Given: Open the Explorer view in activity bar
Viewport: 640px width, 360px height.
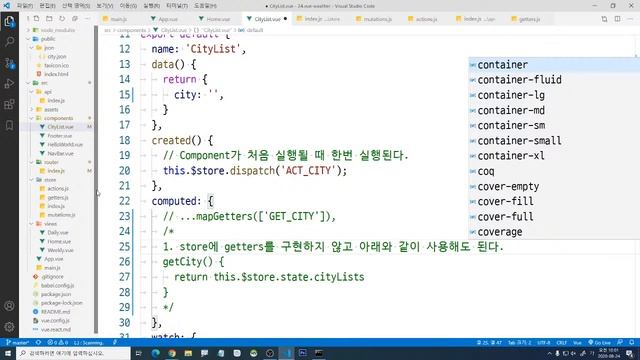Looking at the screenshot, I should [x=9, y=21].
